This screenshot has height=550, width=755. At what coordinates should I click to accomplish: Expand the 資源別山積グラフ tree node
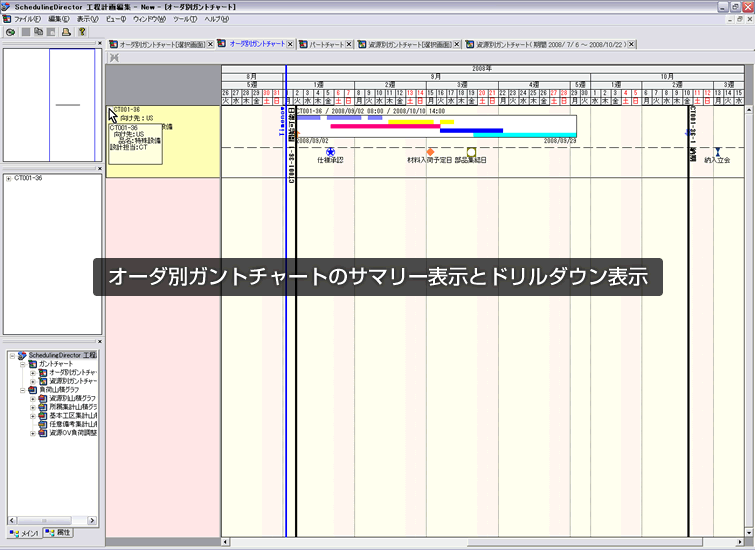coord(33,399)
